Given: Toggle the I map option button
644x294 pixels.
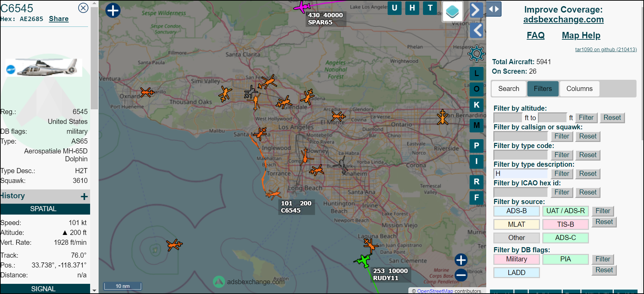Looking at the screenshot, I should coord(477,161).
